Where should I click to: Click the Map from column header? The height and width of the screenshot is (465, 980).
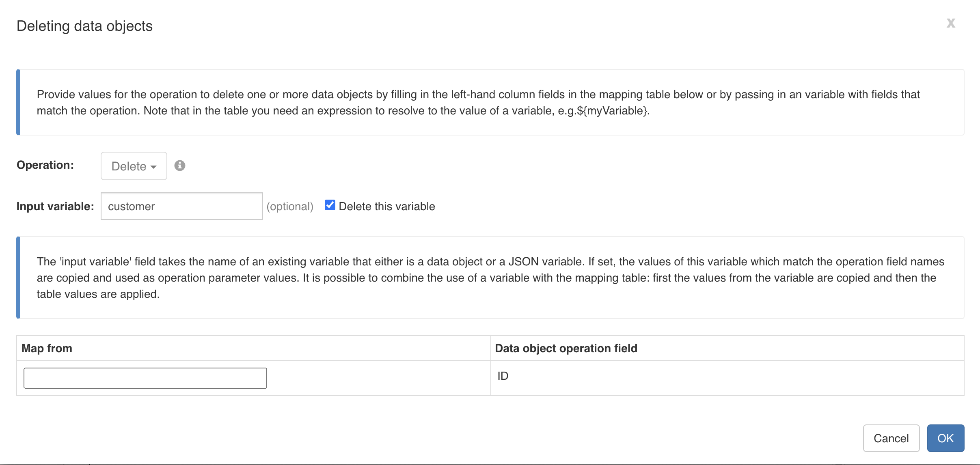point(46,348)
